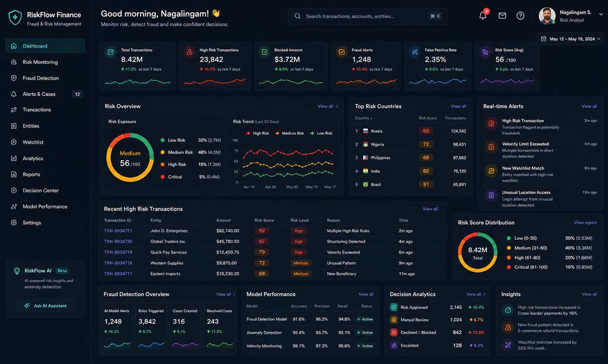The image size is (608, 364).
Task: Go to Model Performance in the sidebar
Action: (45, 207)
